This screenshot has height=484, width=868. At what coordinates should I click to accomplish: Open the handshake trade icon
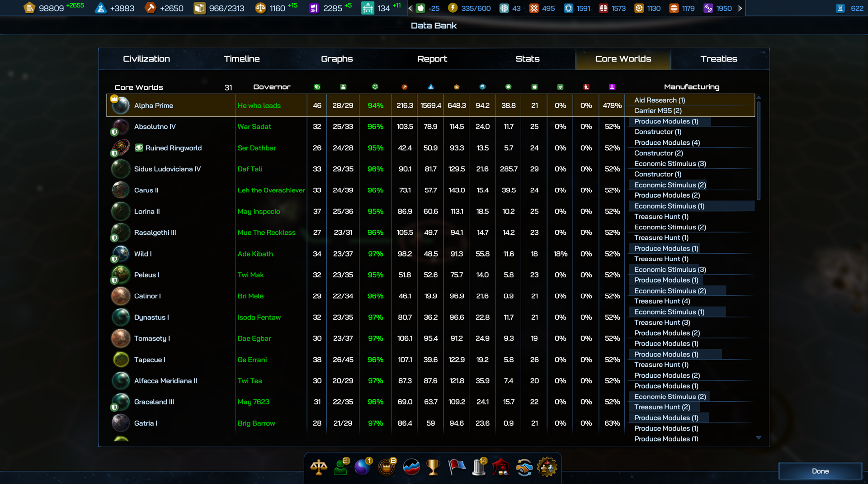tap(524, 467)
